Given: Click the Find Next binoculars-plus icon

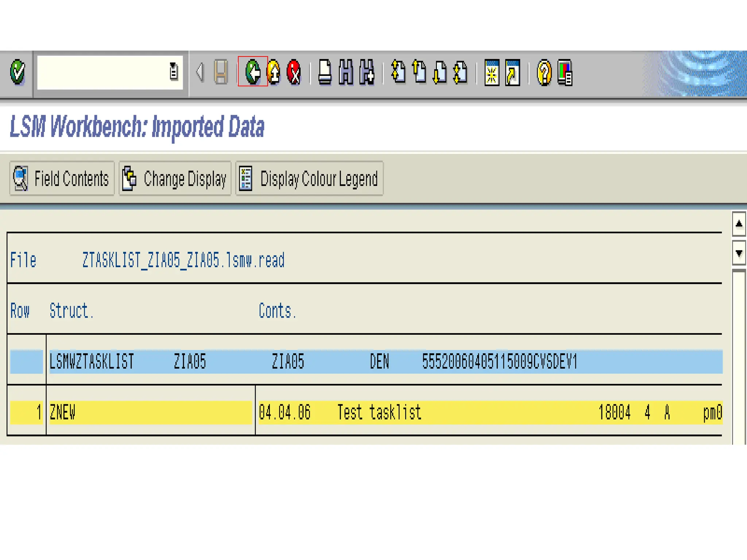Looking at the screenshot, I should click(x=367, y=72).
